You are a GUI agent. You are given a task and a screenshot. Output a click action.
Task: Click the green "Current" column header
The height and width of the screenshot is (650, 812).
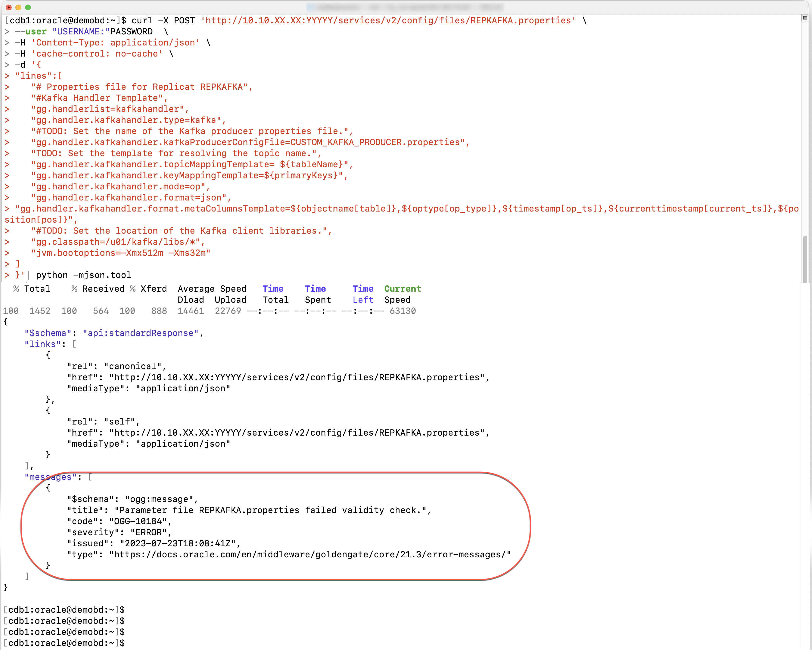402,289
